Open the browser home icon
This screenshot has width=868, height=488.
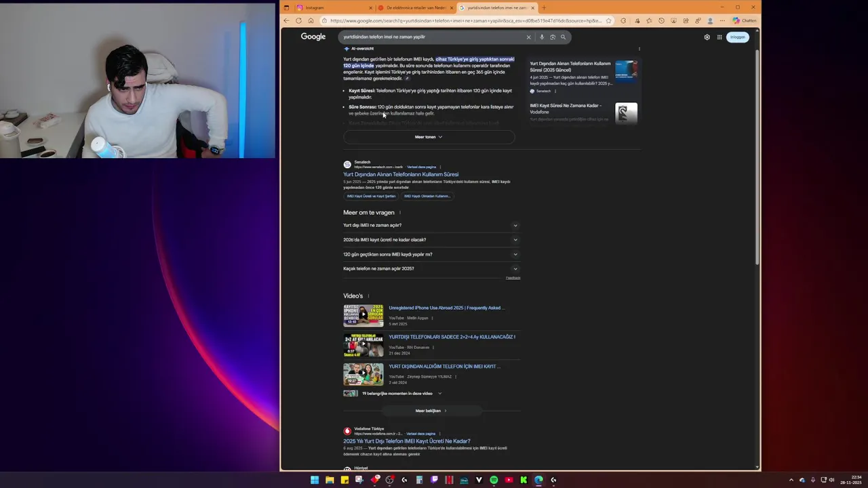tap(311, 20)
